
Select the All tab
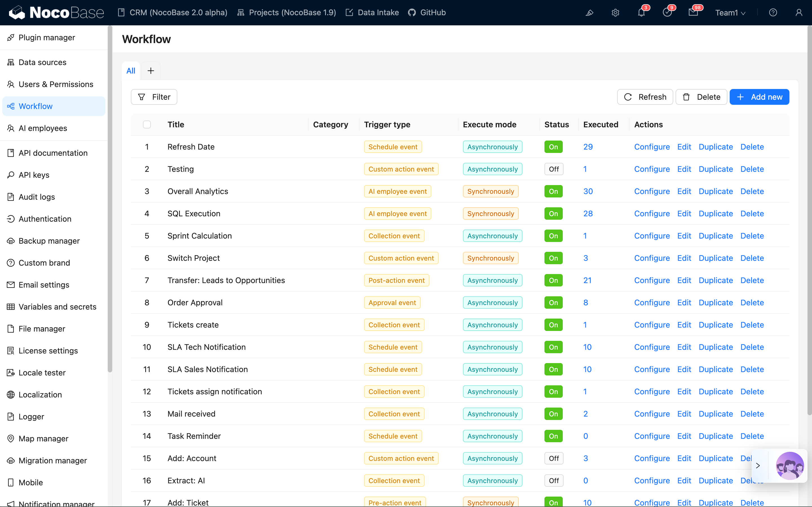pos(131,70)
